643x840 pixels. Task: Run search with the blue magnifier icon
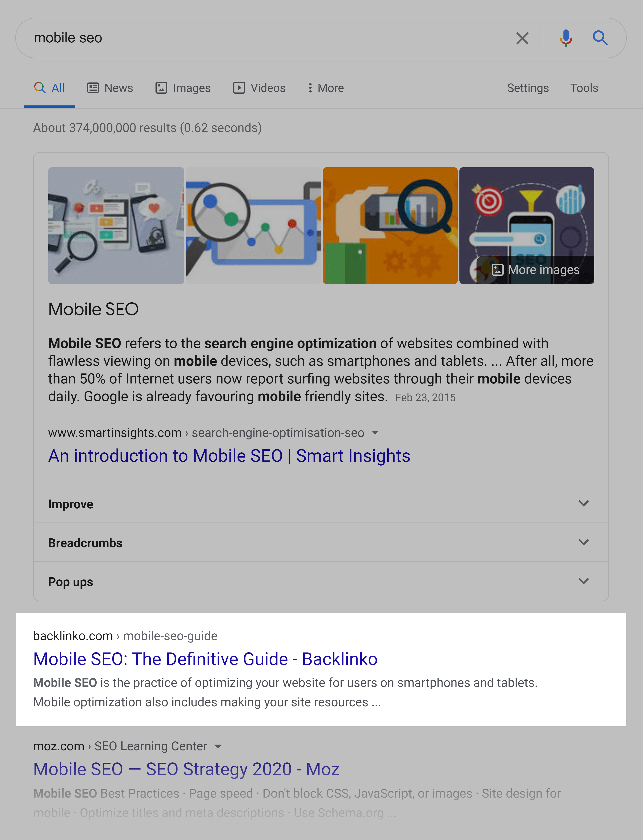[x=600, y=38]
